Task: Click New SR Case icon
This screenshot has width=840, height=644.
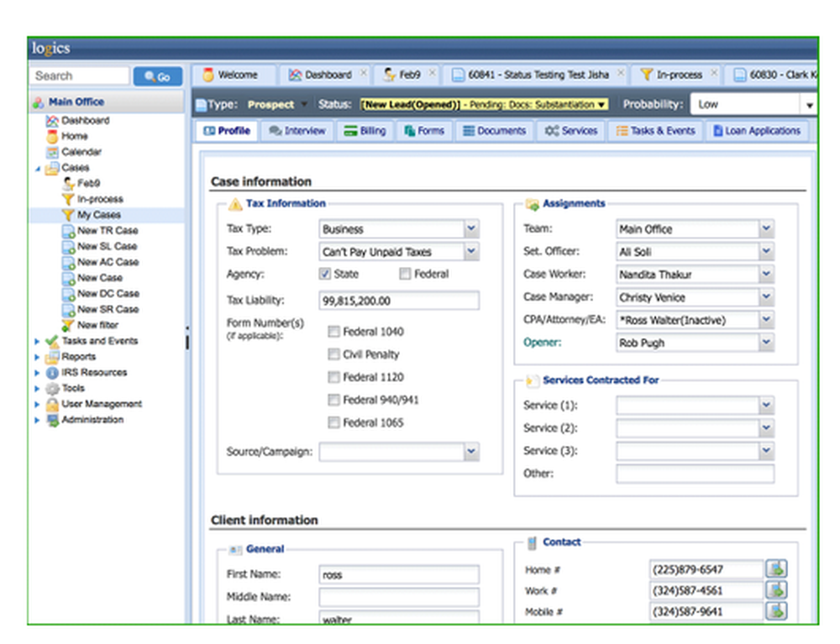Action: [x=67, y=310]
